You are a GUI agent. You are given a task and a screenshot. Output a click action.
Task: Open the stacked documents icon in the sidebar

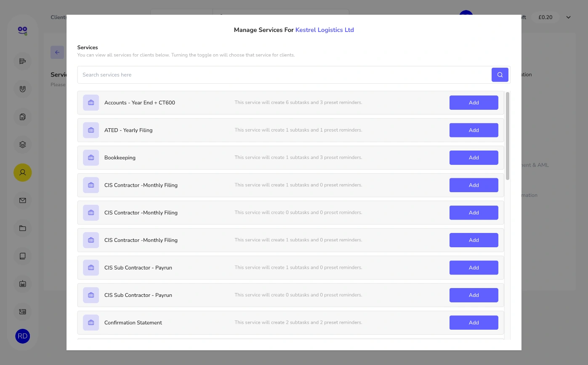(x=23, y=117)
